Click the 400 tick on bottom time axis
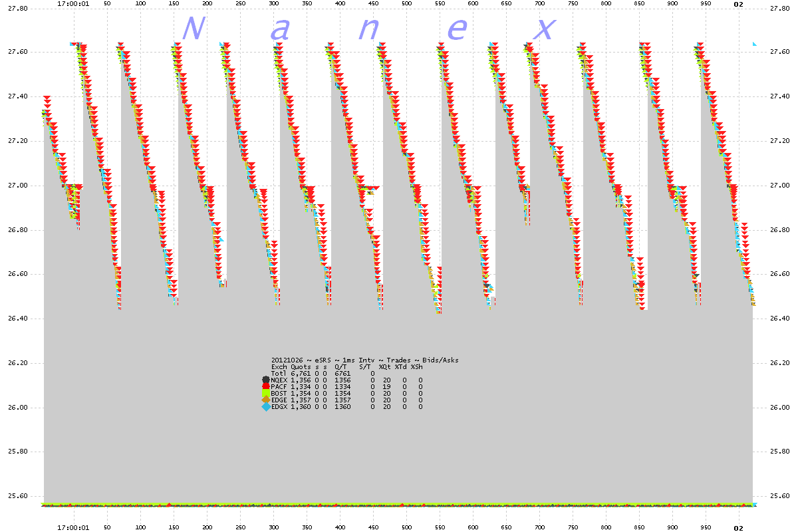 coord(340,527)
